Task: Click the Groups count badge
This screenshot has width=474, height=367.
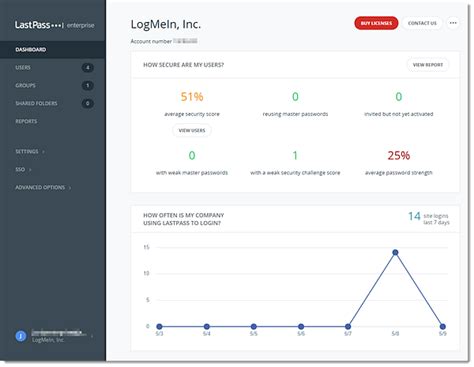Action: point(88,86)
